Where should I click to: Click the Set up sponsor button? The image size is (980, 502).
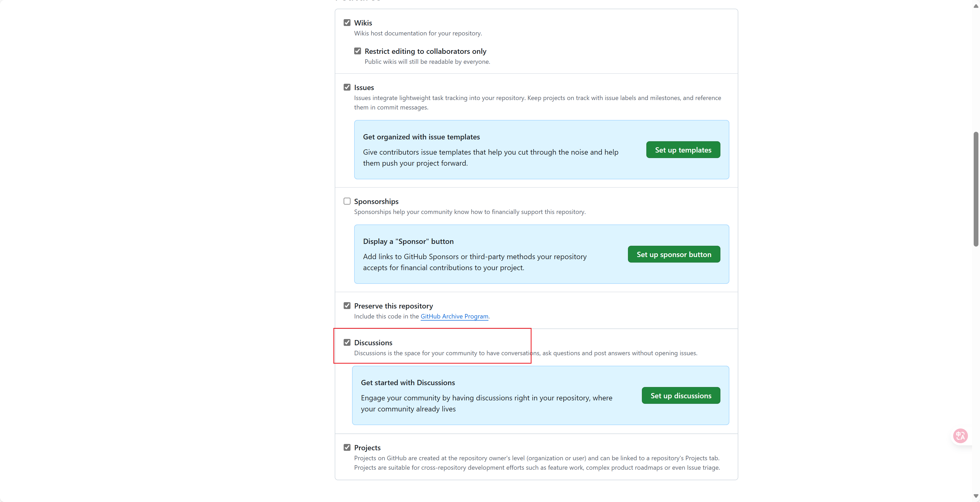pos(674,254)
